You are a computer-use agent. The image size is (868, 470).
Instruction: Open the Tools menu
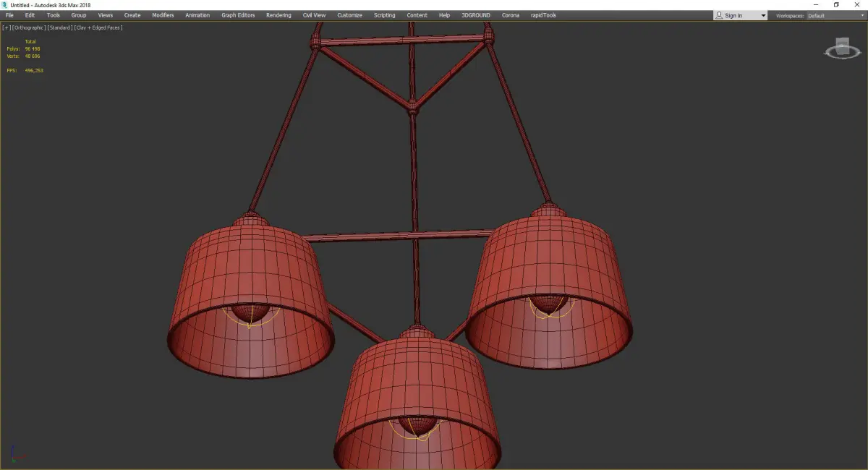pyautogui.click(x=54, y=15)
